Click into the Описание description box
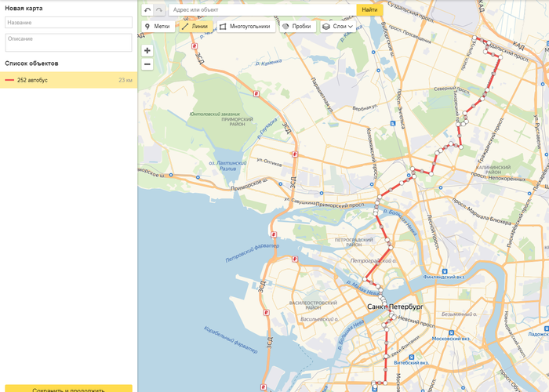The image size is (549, 392). click(x=68, y=42)
